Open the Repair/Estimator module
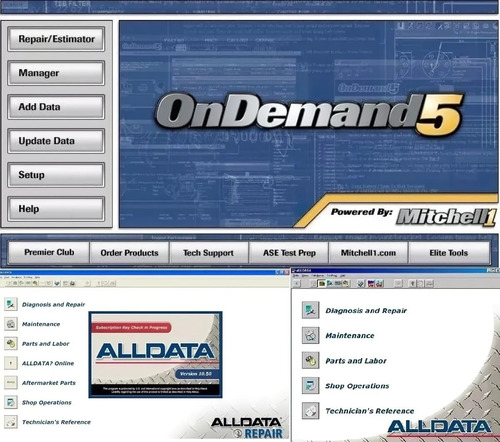Screen dimensions: 500x442 pos(56,39)
